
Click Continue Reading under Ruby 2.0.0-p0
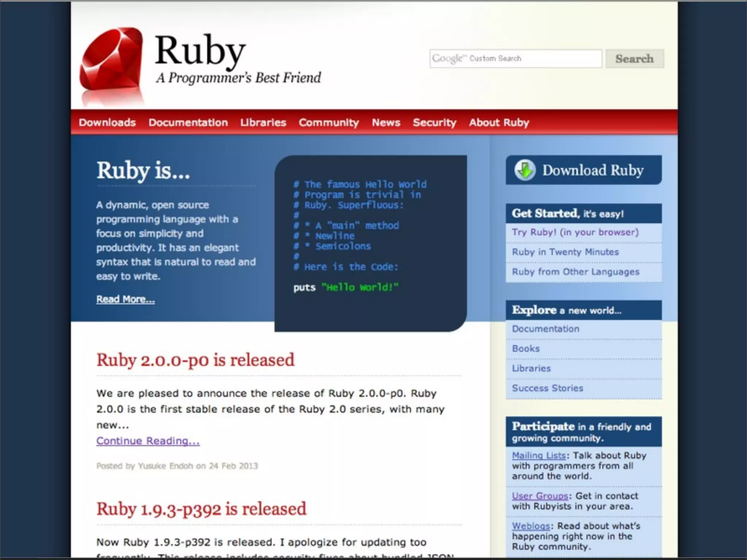[x=148, y=441]
